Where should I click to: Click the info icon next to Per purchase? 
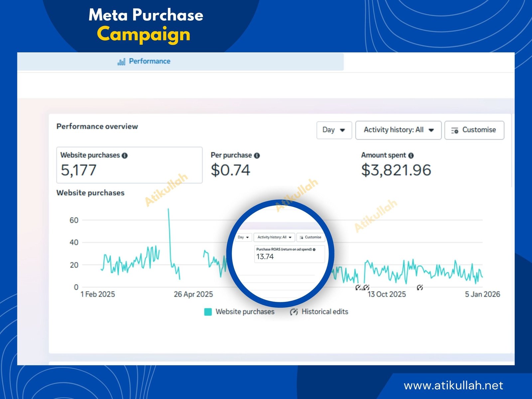(257, 156)
